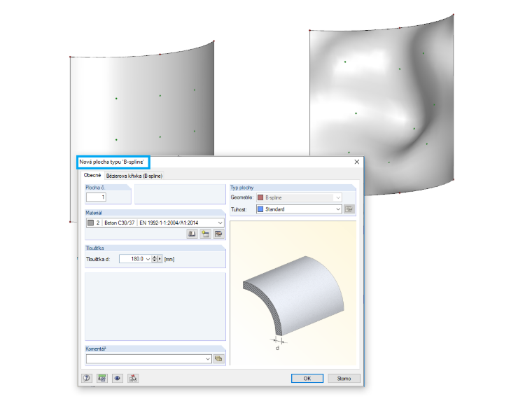Image resolution: width=532 pixels, height=399 pixels.
Task: Open the Materiál dropdown Beton C30/37
Action: (x=155, y=223)
